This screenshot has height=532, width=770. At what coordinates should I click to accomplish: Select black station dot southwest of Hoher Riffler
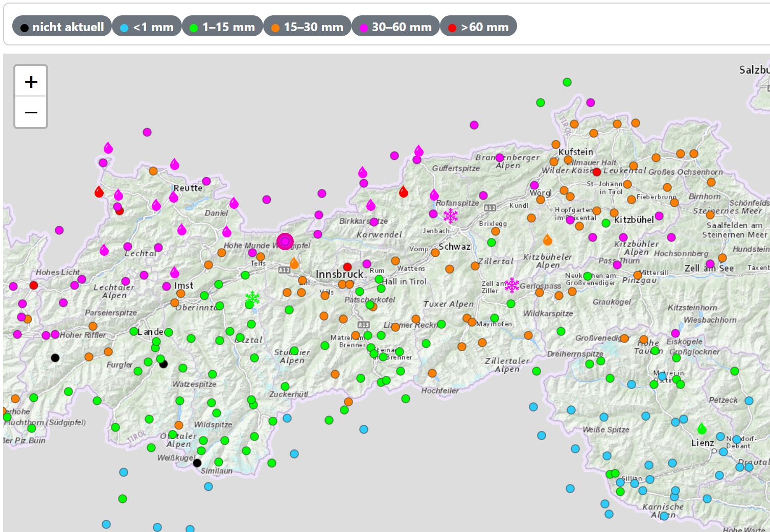(55, 358)
